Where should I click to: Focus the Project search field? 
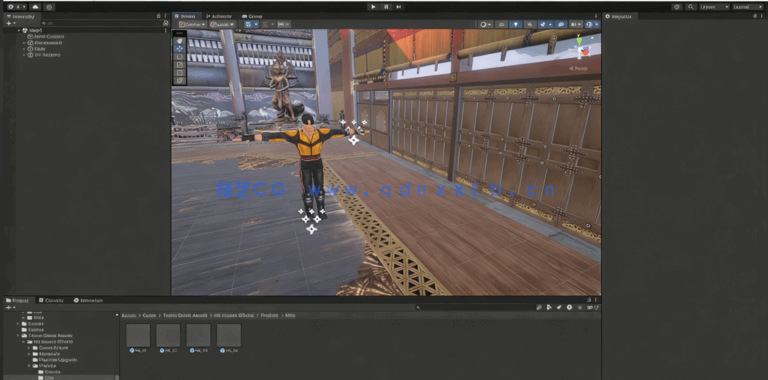click(474, 308)
